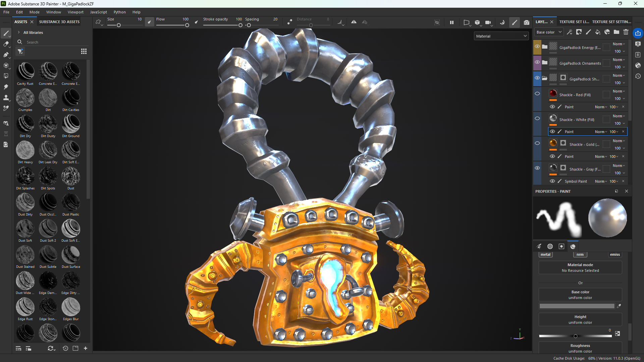Switch to the SUBSTANCE 3D ASSETS tab
Screen dimensions: 644x362
[59, 21]
